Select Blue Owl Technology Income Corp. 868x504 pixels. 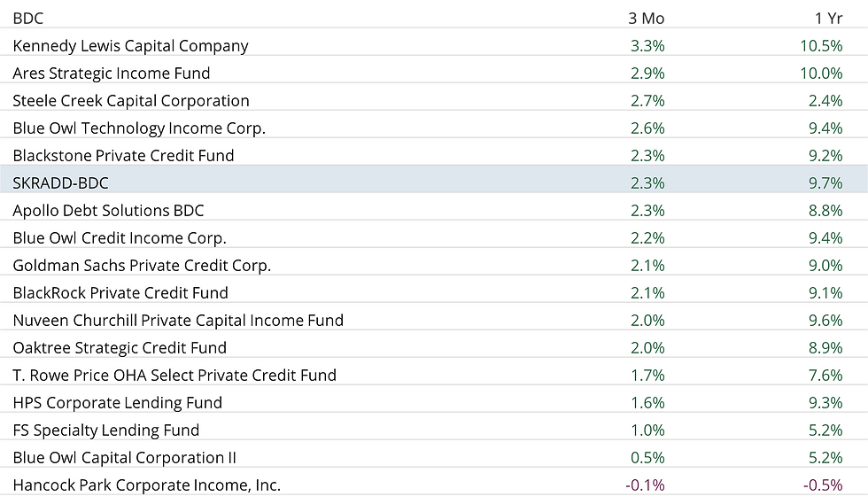pyautogui.click(x=139, y=128)
